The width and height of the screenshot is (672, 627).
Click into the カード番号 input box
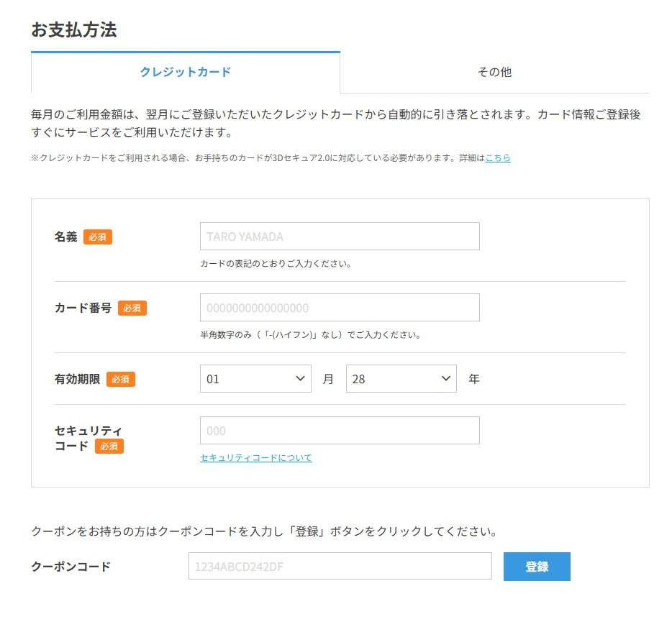click(340, 308)
